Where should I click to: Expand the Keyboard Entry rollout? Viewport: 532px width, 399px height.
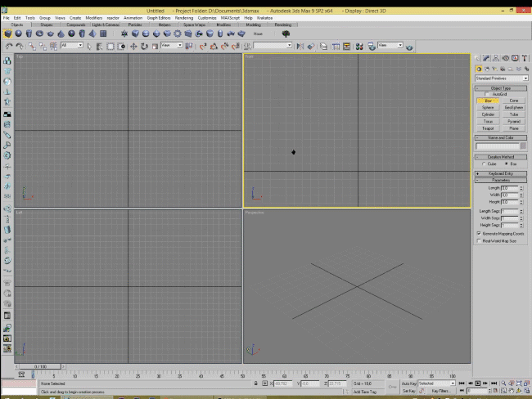pyautogui.click(x=501, y=173)
